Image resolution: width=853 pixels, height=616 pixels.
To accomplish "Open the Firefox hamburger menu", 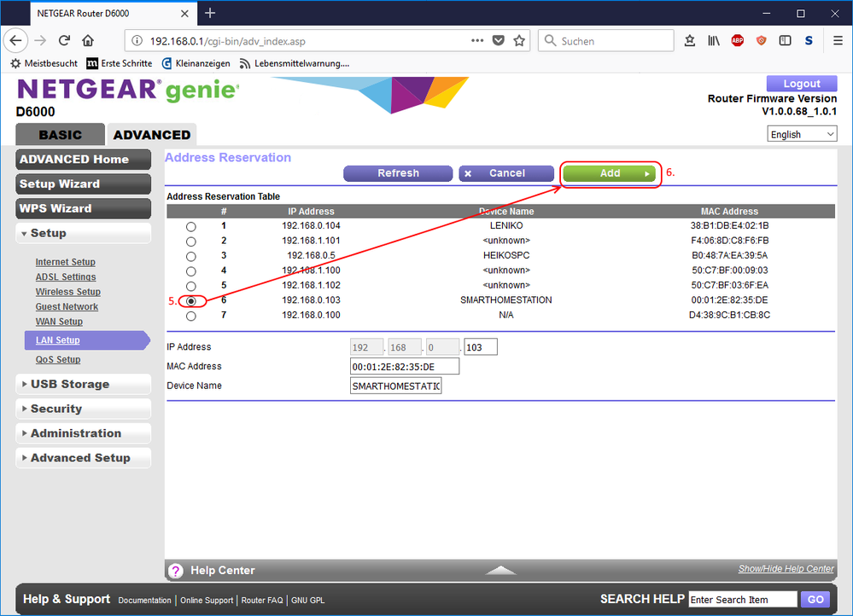I will click(x=838, y=40).
